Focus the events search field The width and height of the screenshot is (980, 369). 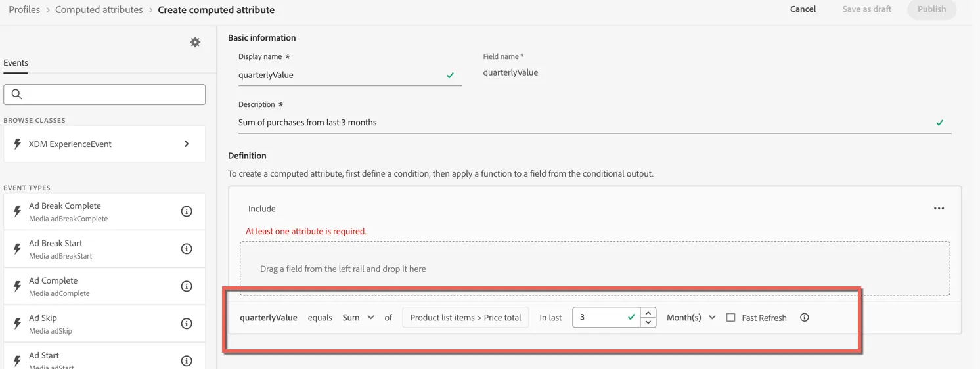[x=104, y=95]
